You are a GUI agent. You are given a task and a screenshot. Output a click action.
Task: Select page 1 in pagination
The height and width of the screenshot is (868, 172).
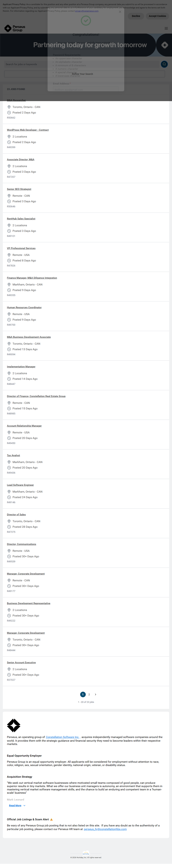coord(83,694)
